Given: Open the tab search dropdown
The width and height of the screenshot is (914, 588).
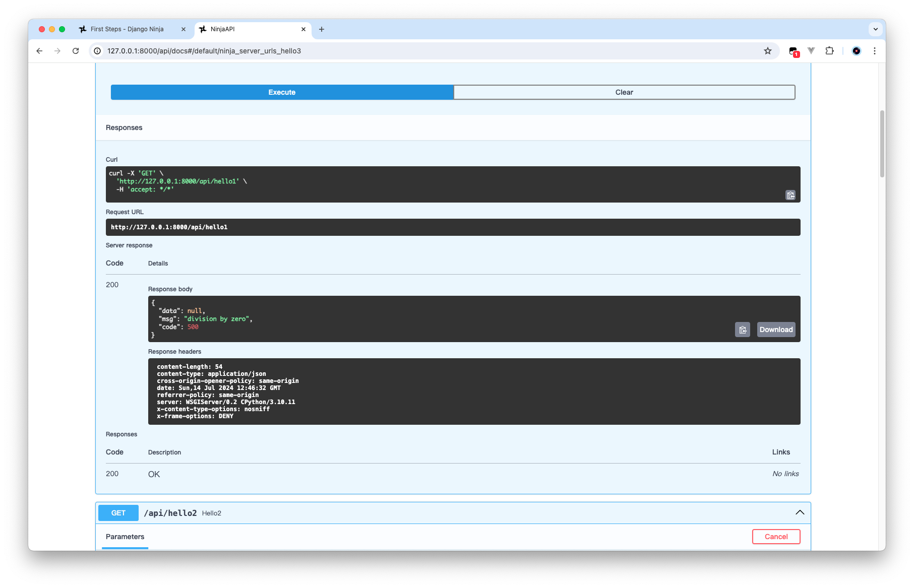Looking at the screenshot, I should [x=876, y=29].
